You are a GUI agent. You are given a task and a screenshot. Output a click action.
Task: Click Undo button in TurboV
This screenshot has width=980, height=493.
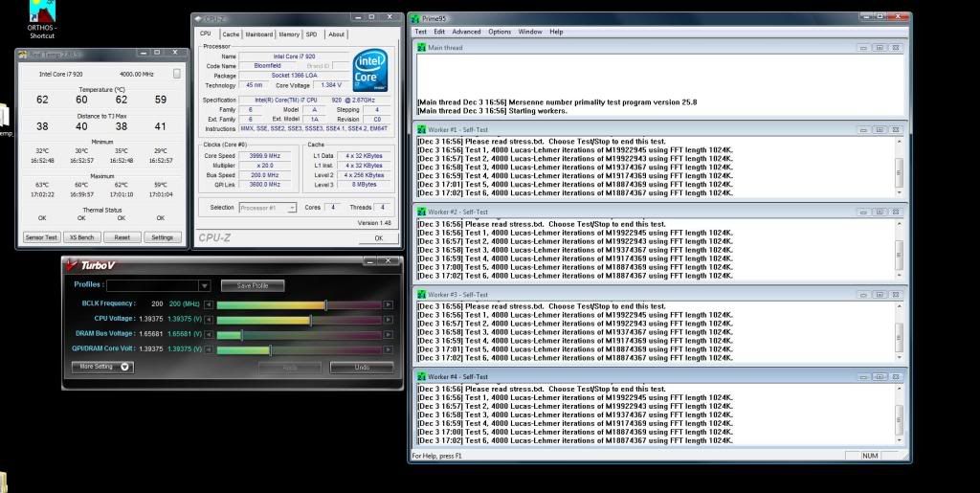362,368
